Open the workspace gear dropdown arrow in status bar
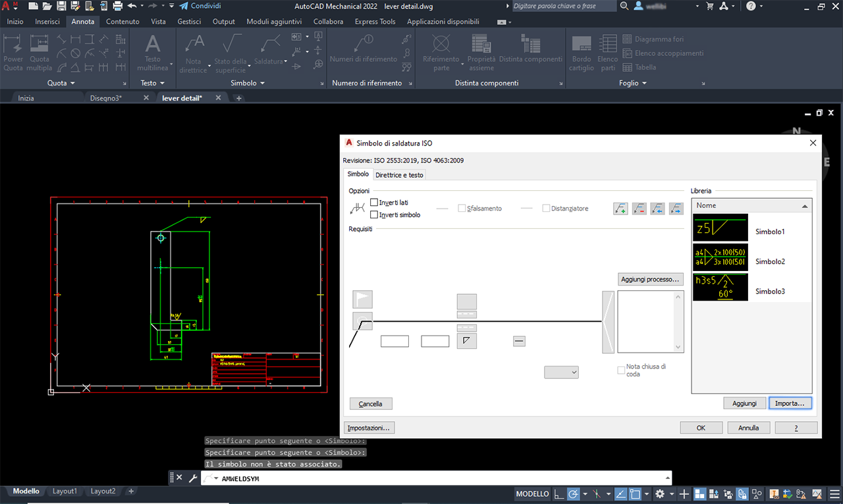 672,493
